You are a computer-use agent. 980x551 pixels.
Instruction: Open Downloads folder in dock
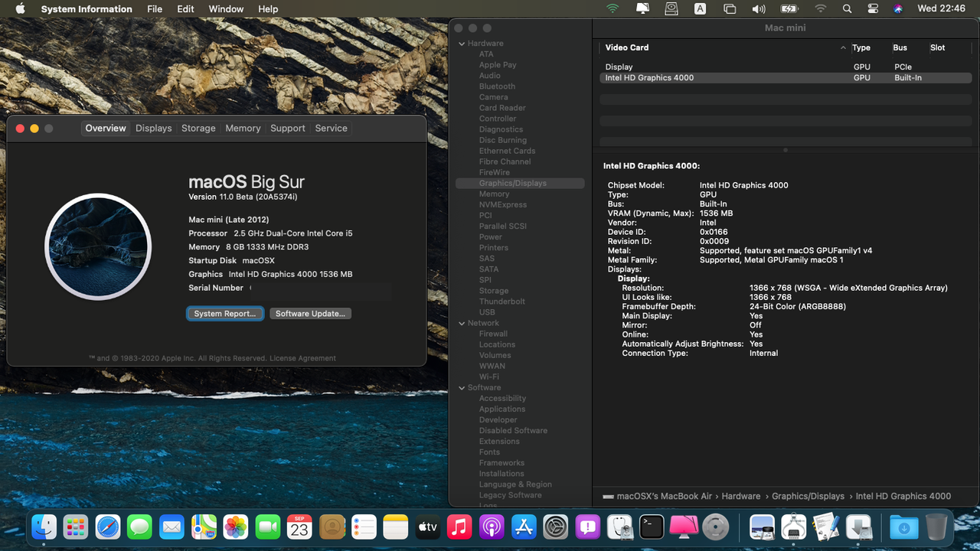pos(904,527)
